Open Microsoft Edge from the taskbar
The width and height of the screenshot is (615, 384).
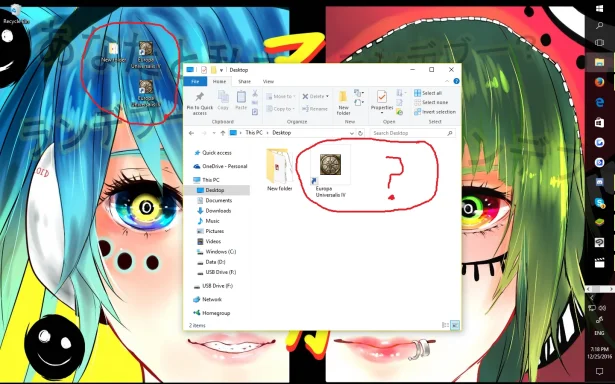[599, 102]
